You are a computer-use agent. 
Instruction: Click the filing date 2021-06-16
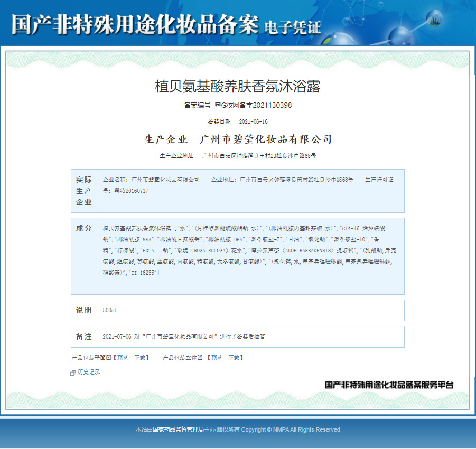point(254,121)
